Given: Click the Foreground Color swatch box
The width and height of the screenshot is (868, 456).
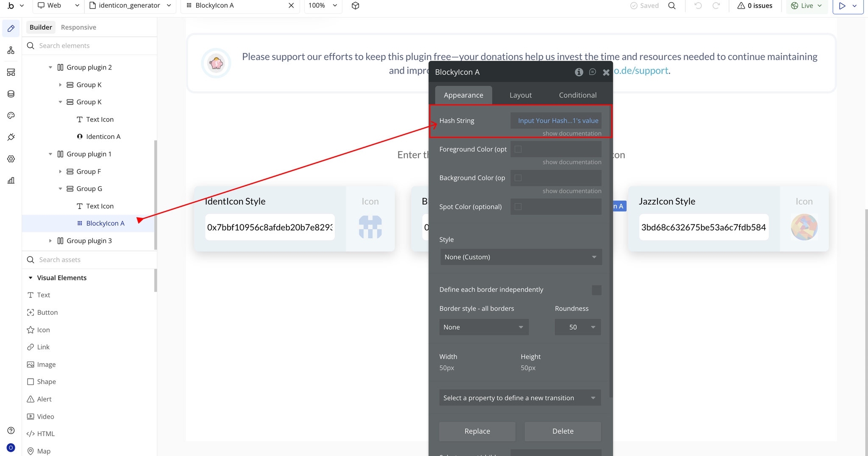Looking at the screenshot, I should pyautogui.click(x=518, y=149).
